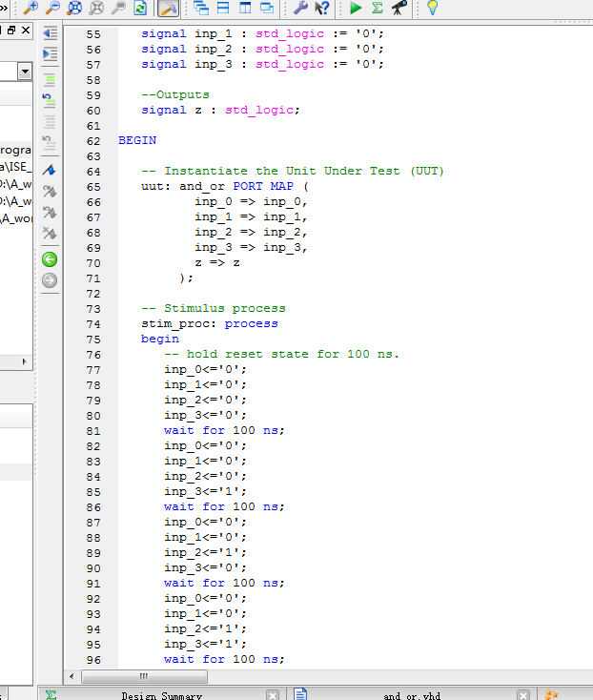The width and height of the screenshot is (593, 700).
Task: Click the light bulb tips icon
Action: pos(432,8)
